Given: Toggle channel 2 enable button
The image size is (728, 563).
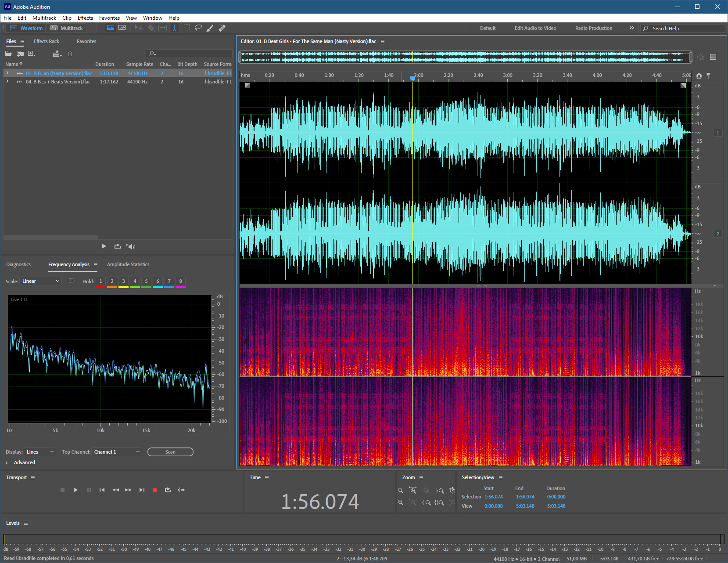Looking at the screenshot, I should pyautogui.click(x=718, y=234).
